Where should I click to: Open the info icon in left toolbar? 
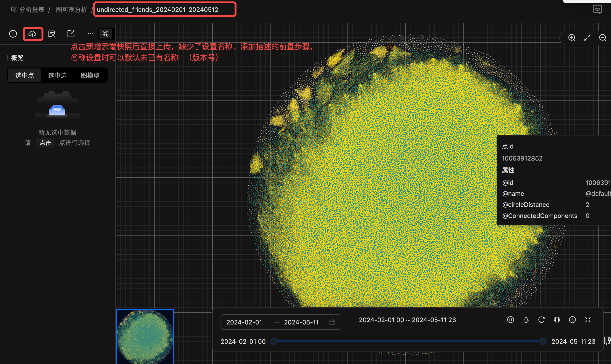pyautogui.click(x=13, y=34)
